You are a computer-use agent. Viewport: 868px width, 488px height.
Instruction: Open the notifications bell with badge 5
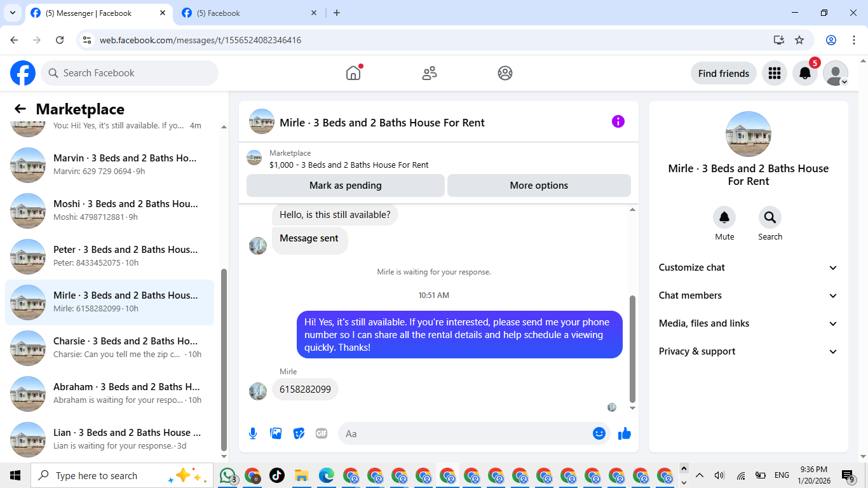click(x=805, y=73)
